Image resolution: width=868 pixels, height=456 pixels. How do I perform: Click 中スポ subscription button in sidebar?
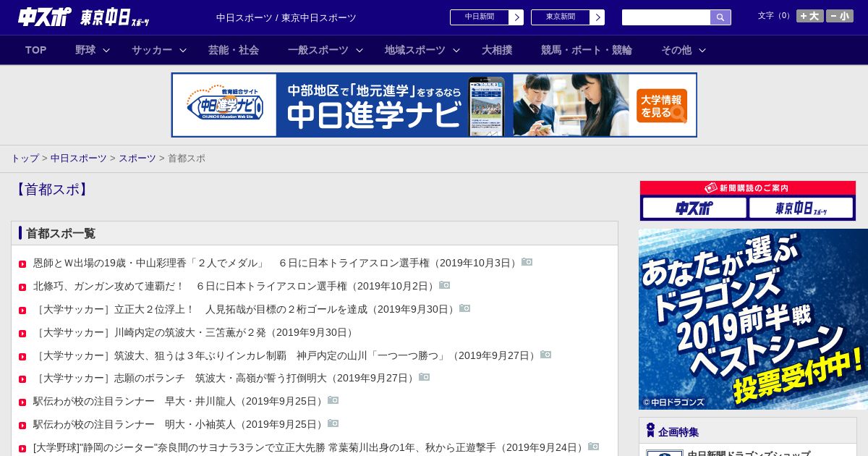(x=694, y=208)
